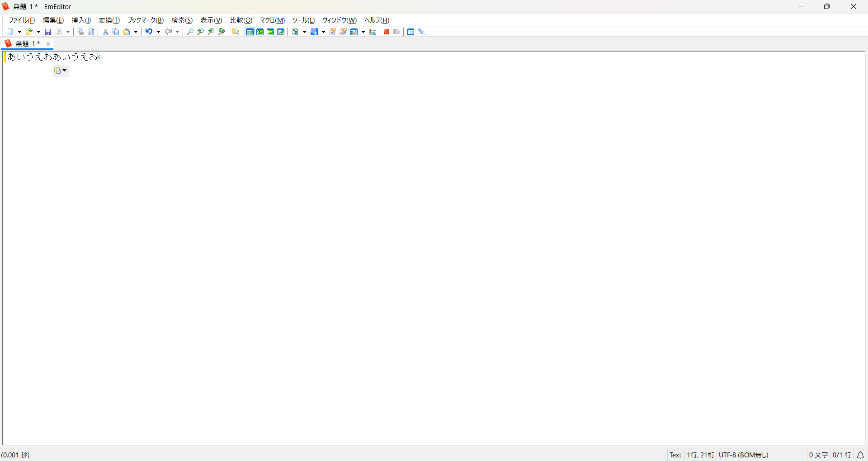The image size is (868, 461).
Task: Toggle the Wrap by Window button
Action: [270, 32]
